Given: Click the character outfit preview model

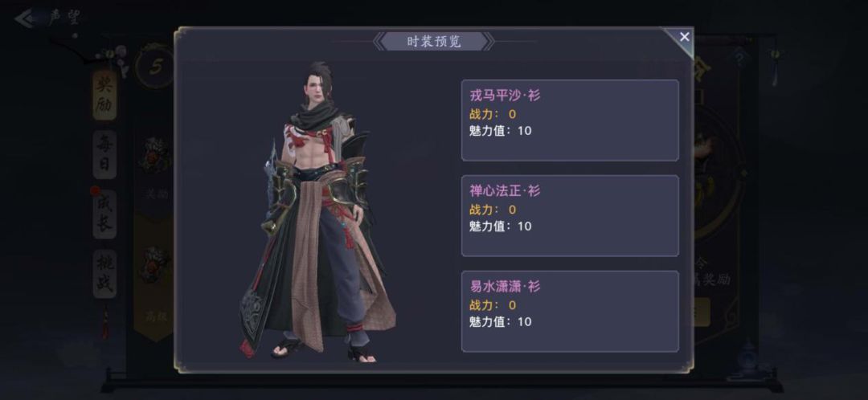Looking at the screenshot, I should (x=317, y=212).
